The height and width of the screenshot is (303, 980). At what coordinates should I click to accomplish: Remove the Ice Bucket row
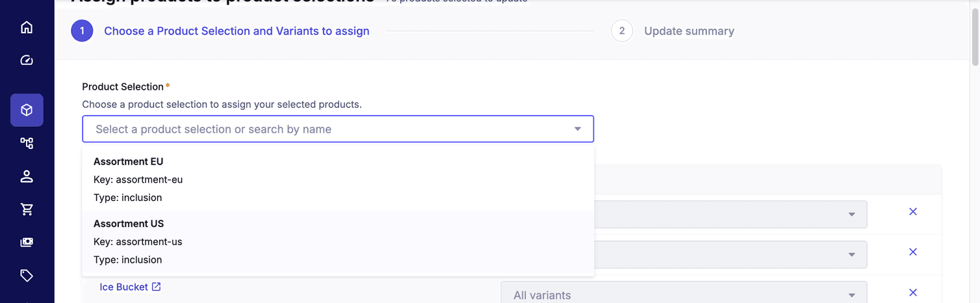[912, 293]
